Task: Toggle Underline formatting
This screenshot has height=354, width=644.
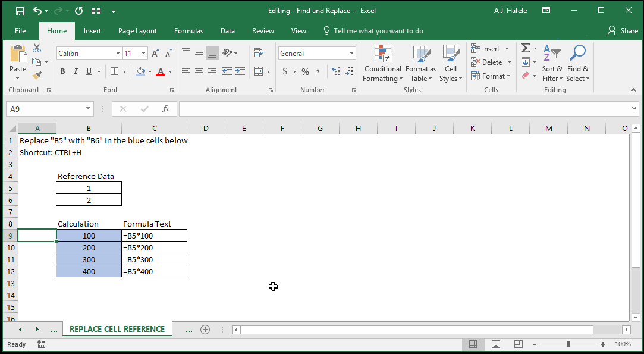Action: pyautogui.click(x=89, y=71)
